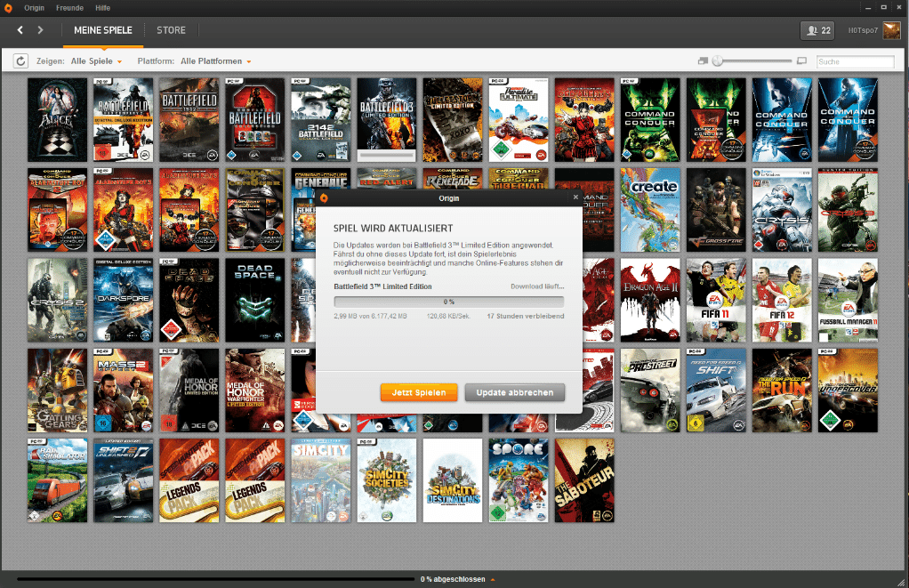Expand the 'Alle Spiele' filter dropdown
The height and width of the screenshot is (588, 909).
point(97,61)
